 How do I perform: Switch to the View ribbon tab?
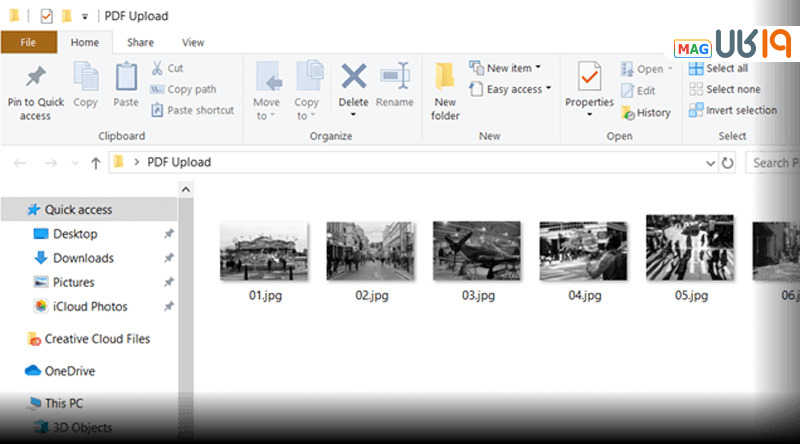point(193,42)
